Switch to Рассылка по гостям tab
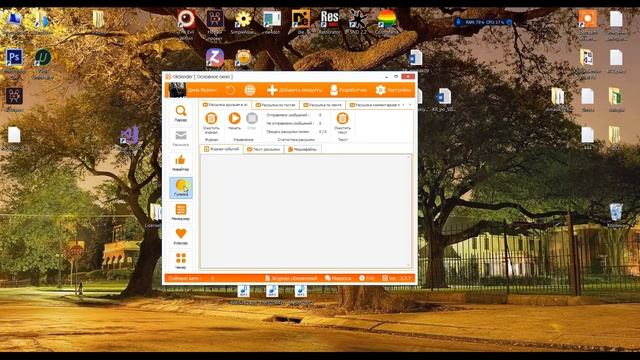This screenshot has width=640, height=360. [275, 105]
